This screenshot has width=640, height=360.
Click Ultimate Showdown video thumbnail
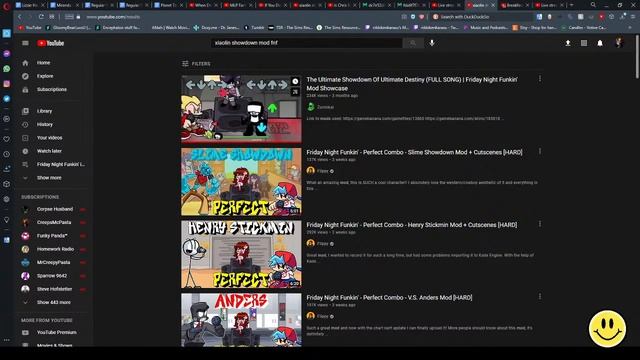tap(242, 109)
